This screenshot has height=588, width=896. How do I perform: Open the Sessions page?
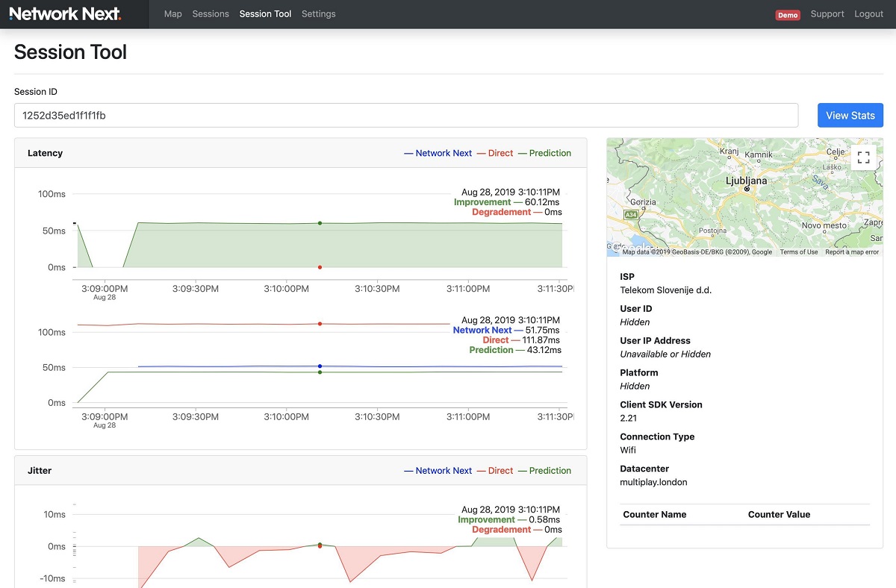click(x=211, y=14)
